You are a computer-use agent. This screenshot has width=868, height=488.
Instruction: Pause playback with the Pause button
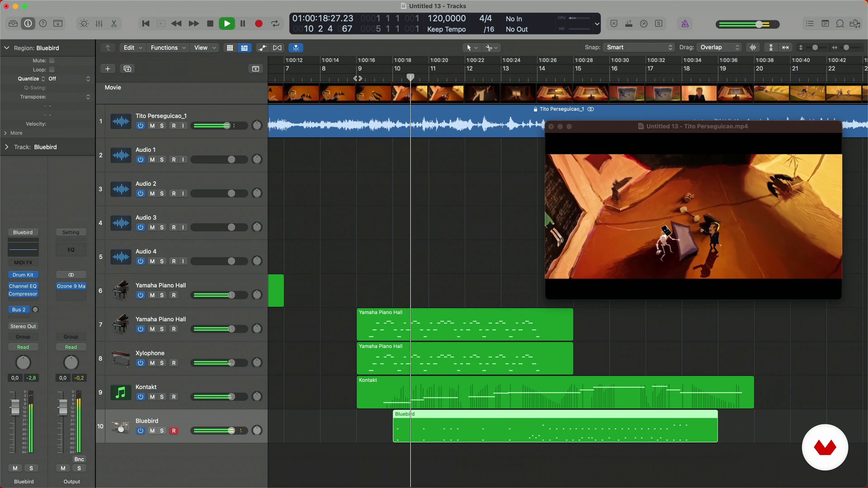point(243,23)
